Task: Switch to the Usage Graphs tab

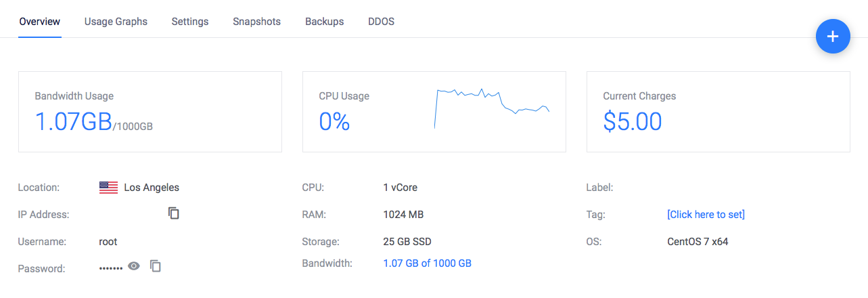Action: click(116, 22)
